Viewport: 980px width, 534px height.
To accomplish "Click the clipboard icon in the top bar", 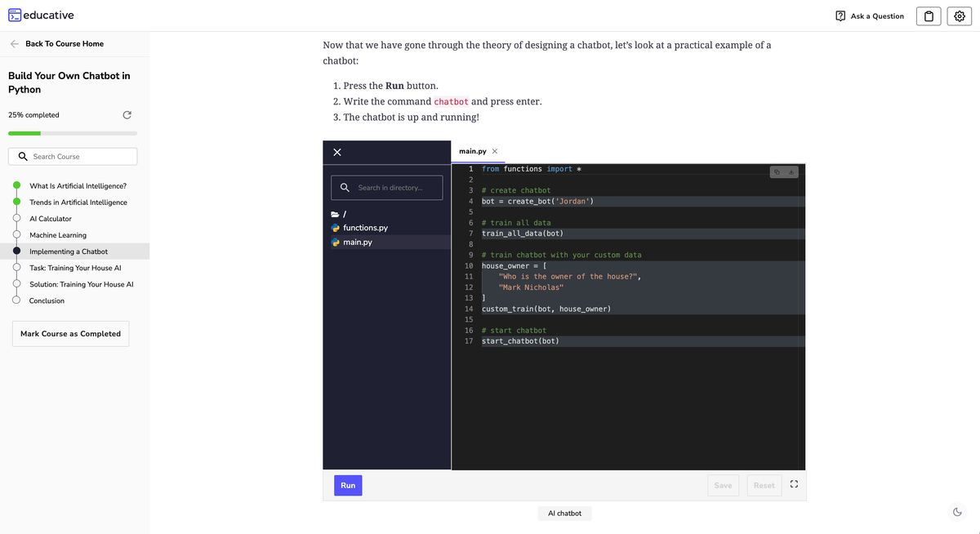I will tap(928, 15).
